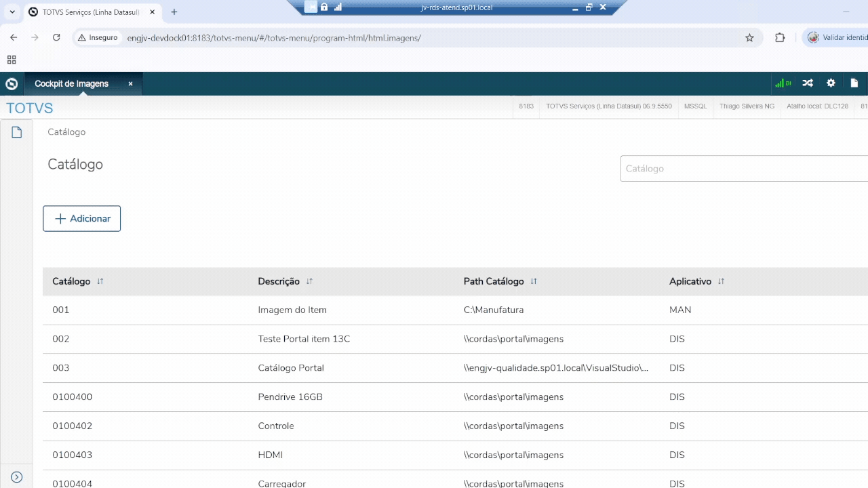Click the Adicionar button
The width and height of the screenshot is (868, 488).
click(x=81, y=219)
